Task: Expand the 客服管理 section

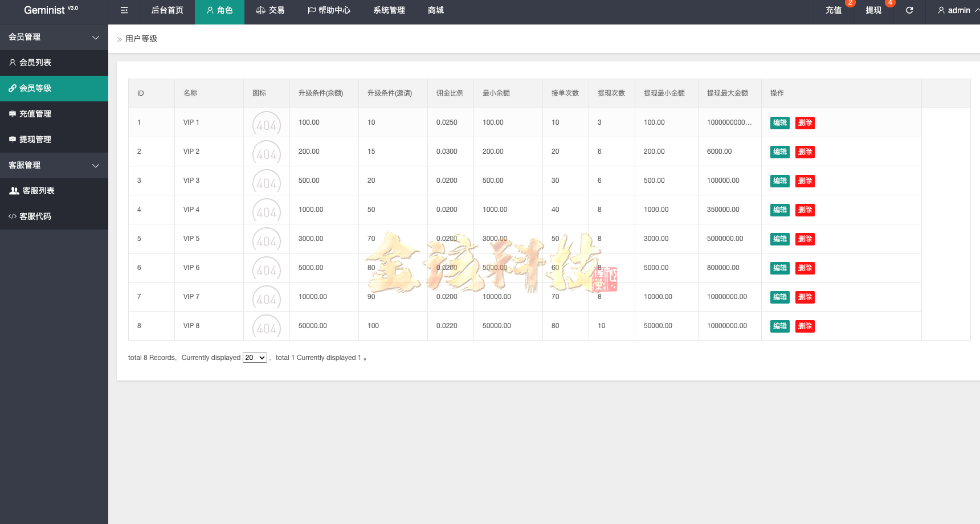Action: click(54, 165)
